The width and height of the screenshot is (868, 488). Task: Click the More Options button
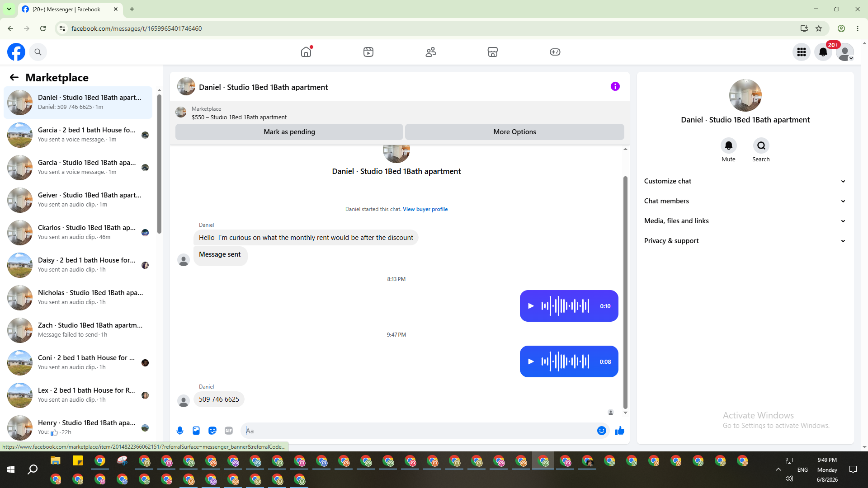514,132
